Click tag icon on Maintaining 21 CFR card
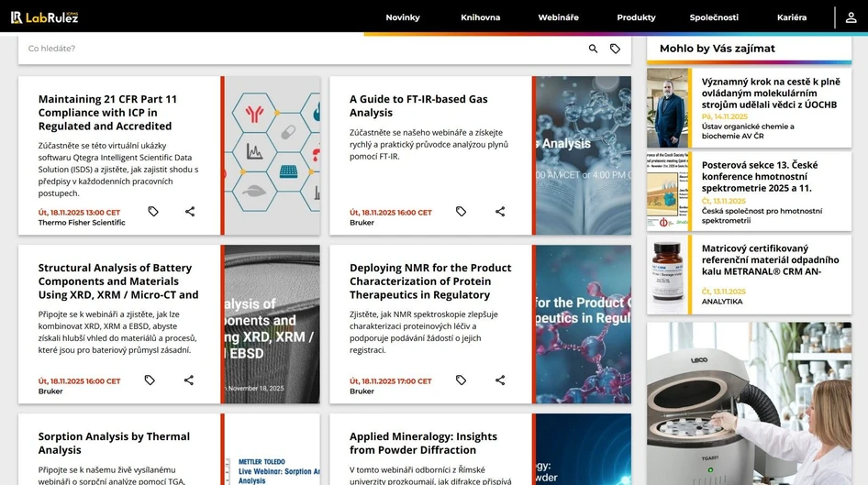 pos(153,211)
